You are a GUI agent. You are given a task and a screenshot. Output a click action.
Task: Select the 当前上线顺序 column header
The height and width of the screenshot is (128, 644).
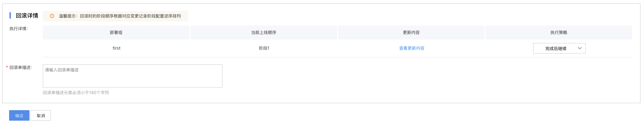click(264, 33)
